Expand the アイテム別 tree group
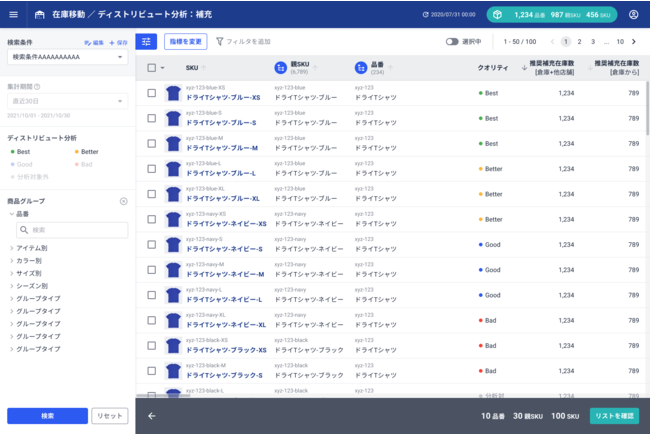The image size is (650, 434). point(11,246)
